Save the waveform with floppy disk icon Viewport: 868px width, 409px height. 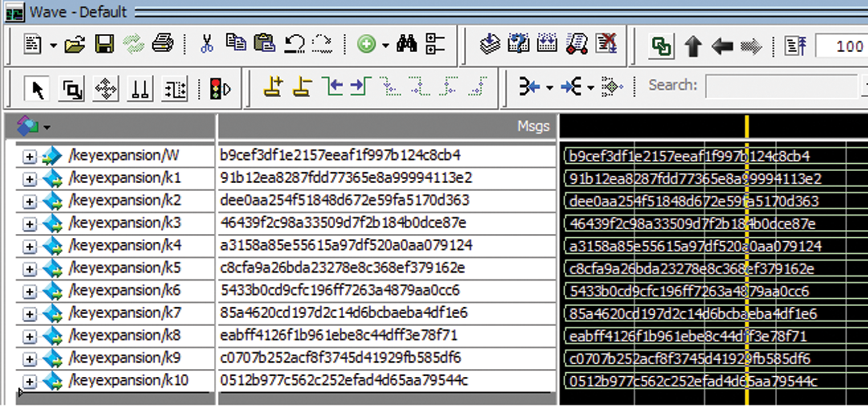pyautogui.click(x=104, y=45)
